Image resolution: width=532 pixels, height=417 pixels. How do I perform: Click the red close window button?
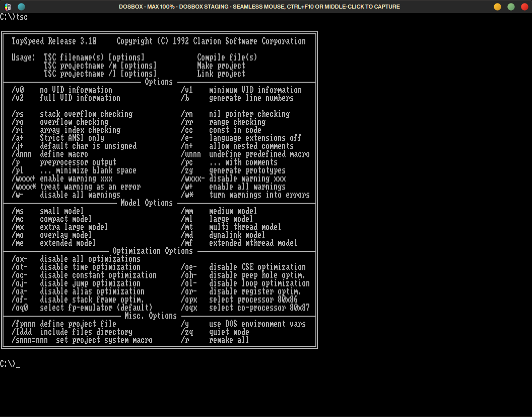(x=524, y=7)
